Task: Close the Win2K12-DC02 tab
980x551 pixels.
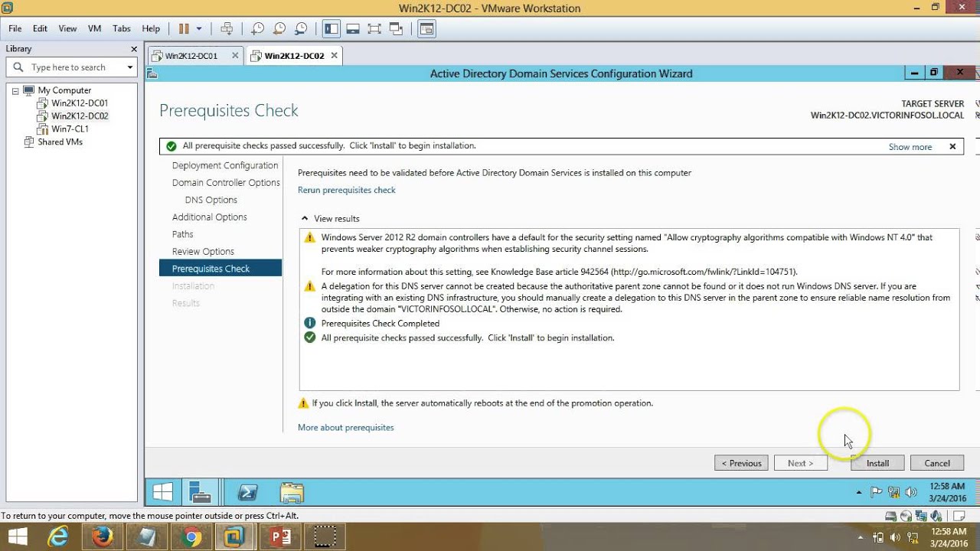Action: point(335,56)
